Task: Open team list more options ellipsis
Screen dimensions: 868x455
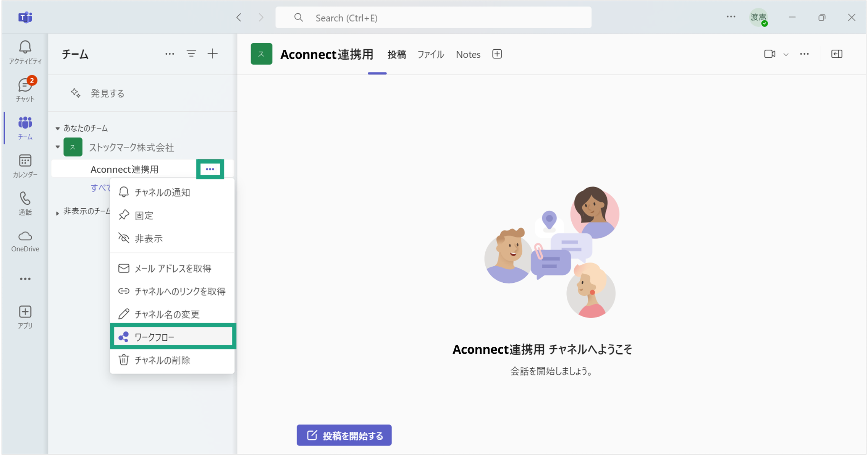Action: click(x=170, y=54)
